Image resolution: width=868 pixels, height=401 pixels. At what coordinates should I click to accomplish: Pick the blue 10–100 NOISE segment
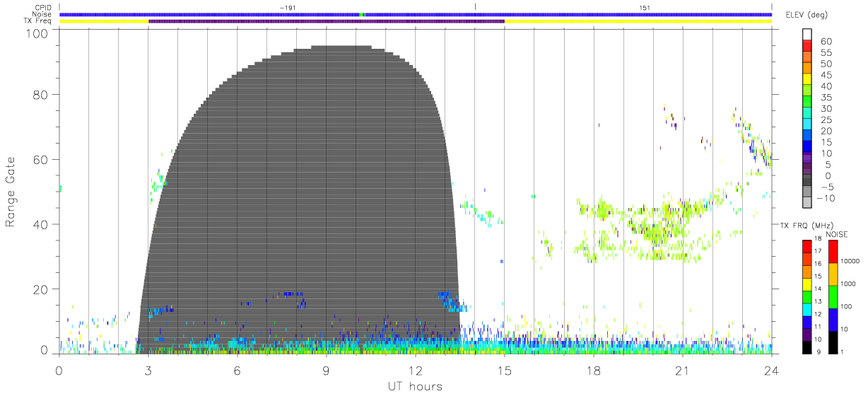pos(833,320)
